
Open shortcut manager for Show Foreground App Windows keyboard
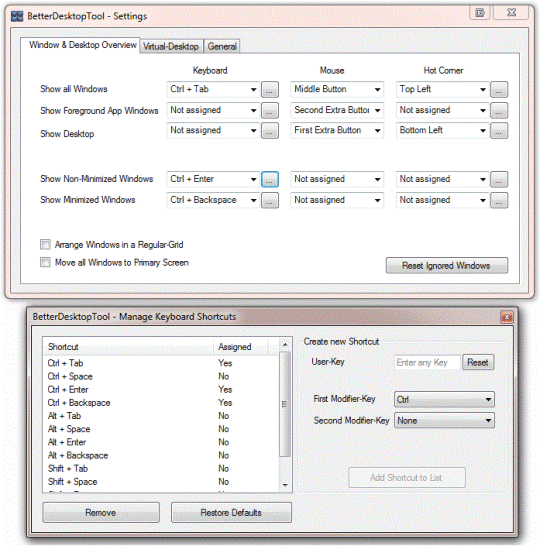click(270, 110)
